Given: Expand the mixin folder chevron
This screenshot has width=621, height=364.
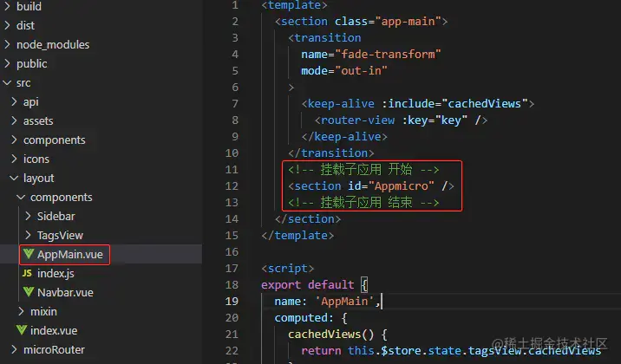Looking at the screenshot, I should pyautogui.click(x=22, y=311).
